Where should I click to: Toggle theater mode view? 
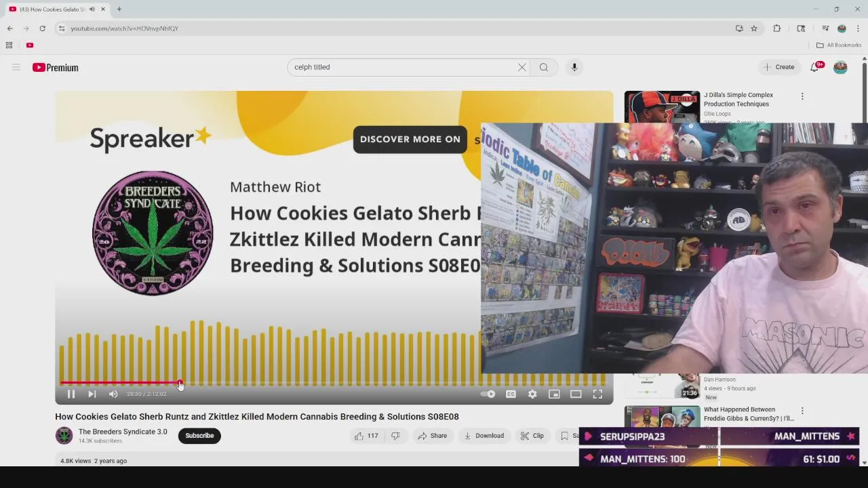576,394
